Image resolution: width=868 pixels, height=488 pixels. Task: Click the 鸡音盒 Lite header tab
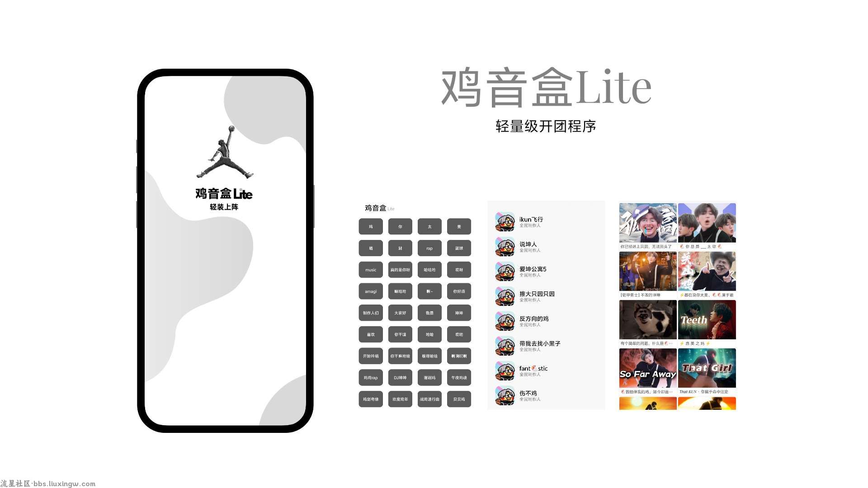point(380,208)
